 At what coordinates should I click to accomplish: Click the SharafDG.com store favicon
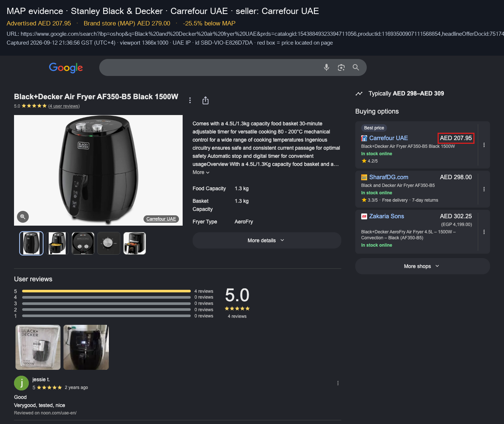point(364,177)
